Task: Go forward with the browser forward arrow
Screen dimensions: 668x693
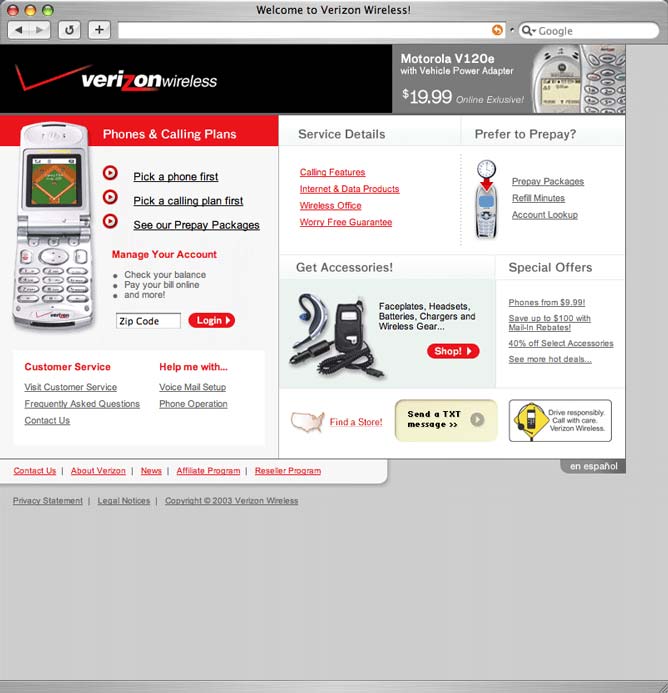Action: coord(40,30)
